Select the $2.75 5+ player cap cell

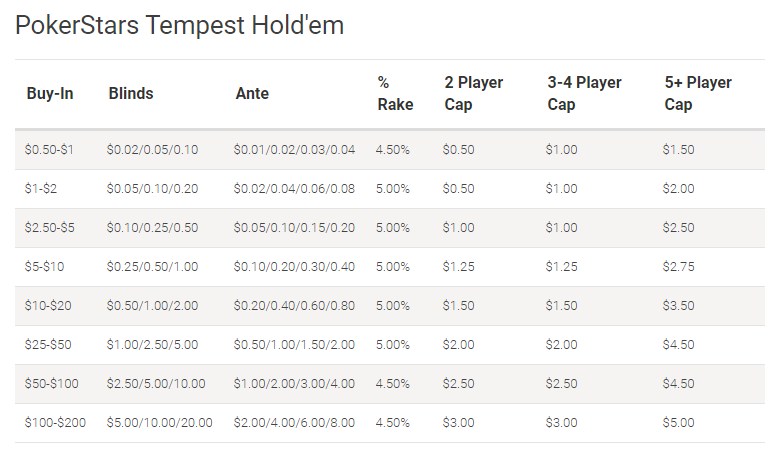click(678, 267)
